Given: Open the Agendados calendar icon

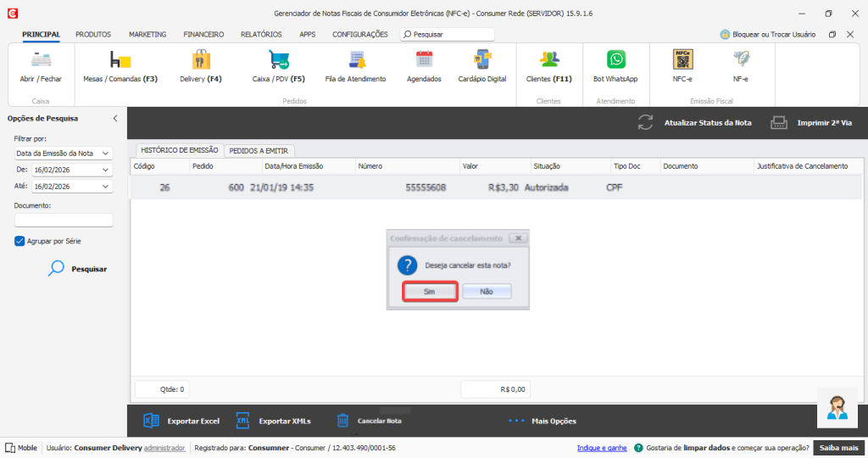Looking at the screenshot, I should tap(424, 60).
